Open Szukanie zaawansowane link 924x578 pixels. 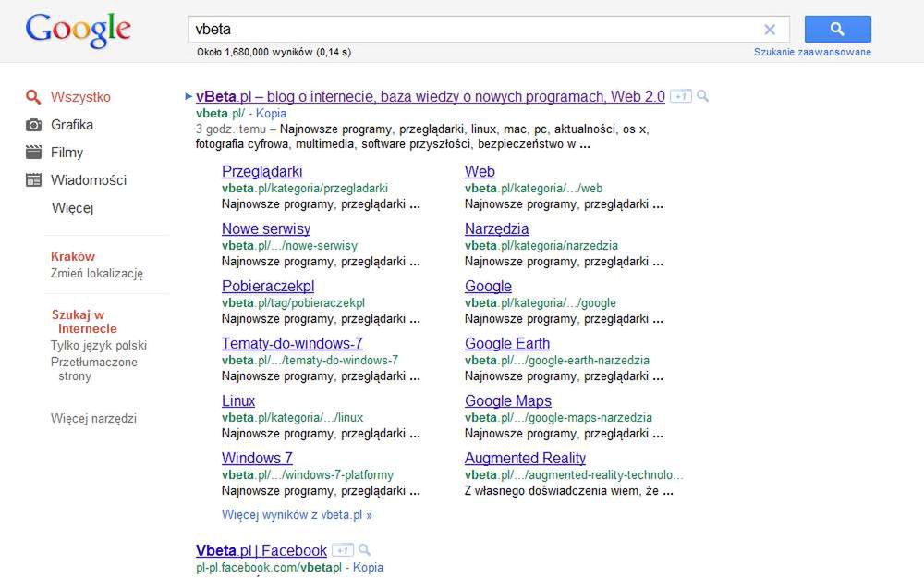(x=812, y=52)
